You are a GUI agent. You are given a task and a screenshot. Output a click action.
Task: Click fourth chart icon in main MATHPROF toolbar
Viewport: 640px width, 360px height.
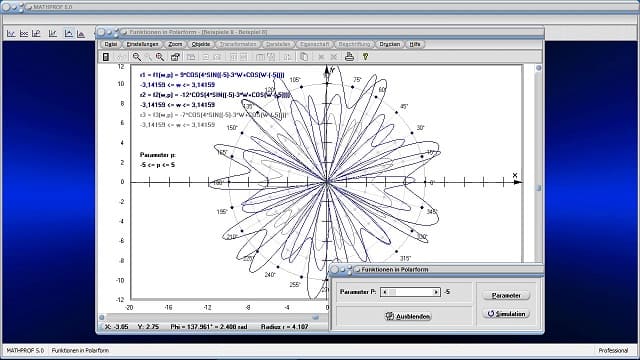tap(53, 33)
